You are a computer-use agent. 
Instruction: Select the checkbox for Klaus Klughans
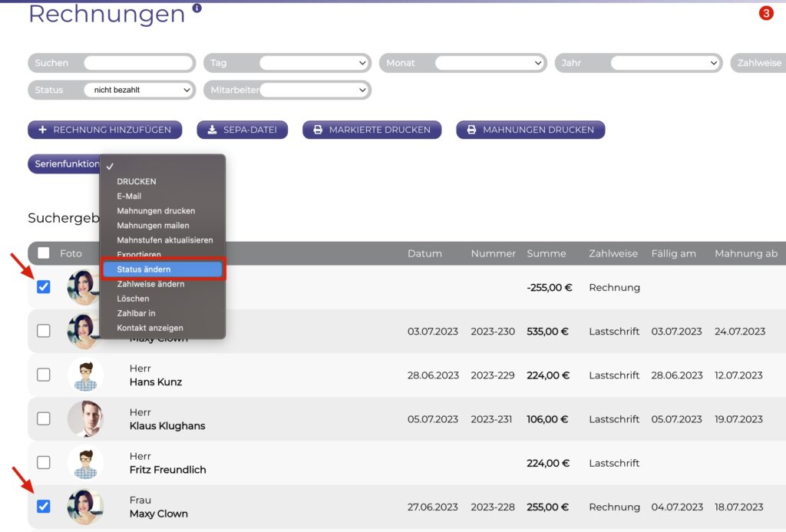44,418
